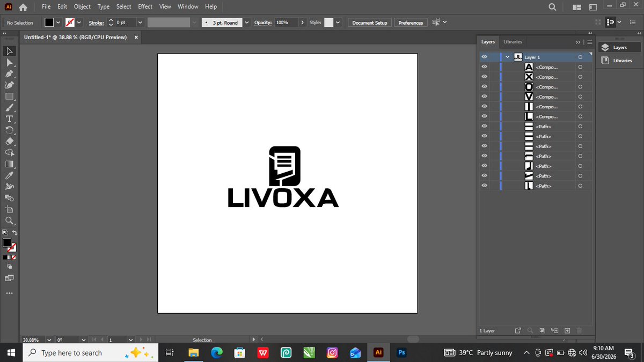Image resolution: width=644 pixels, height=362 pixels.
Task: Select the Gradient tool
Action: click(x=9, y=164)
